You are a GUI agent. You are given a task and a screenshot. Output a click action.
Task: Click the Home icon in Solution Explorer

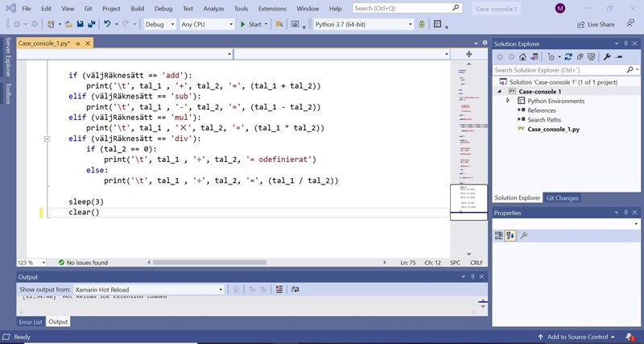(523, 57)
